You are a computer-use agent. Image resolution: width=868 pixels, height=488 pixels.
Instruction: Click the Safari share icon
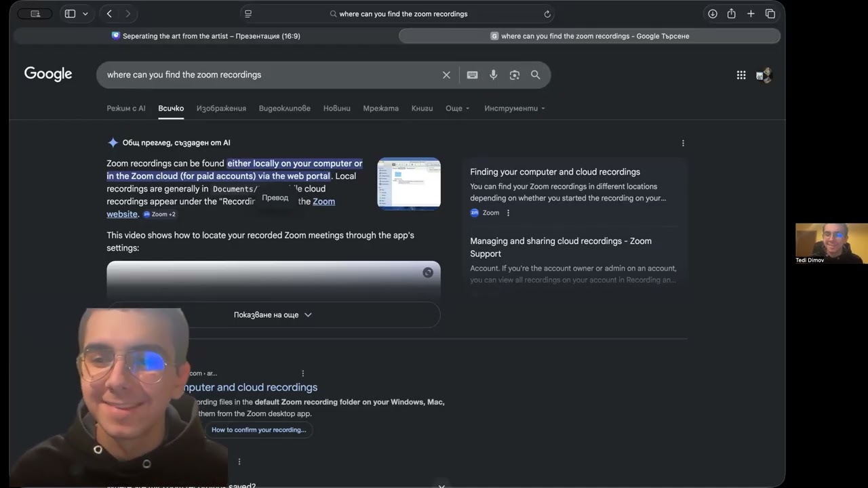[x=732, y=14]
